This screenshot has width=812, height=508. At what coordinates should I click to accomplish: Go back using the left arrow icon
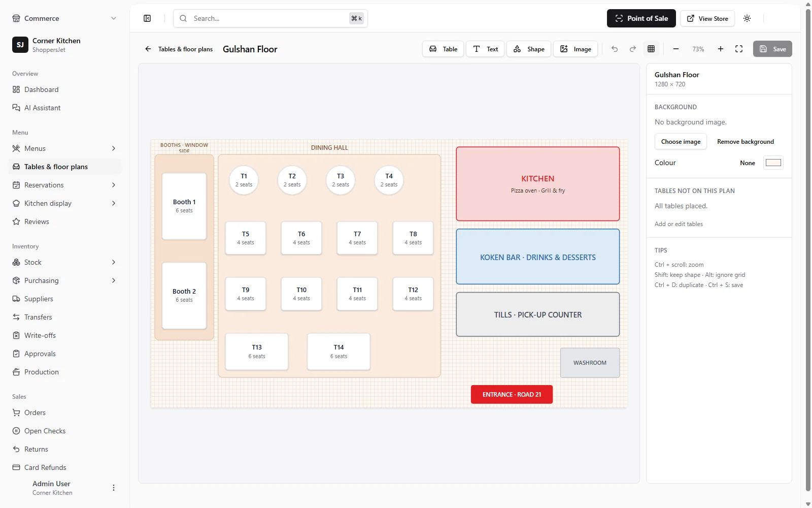[x=148, y=49]
